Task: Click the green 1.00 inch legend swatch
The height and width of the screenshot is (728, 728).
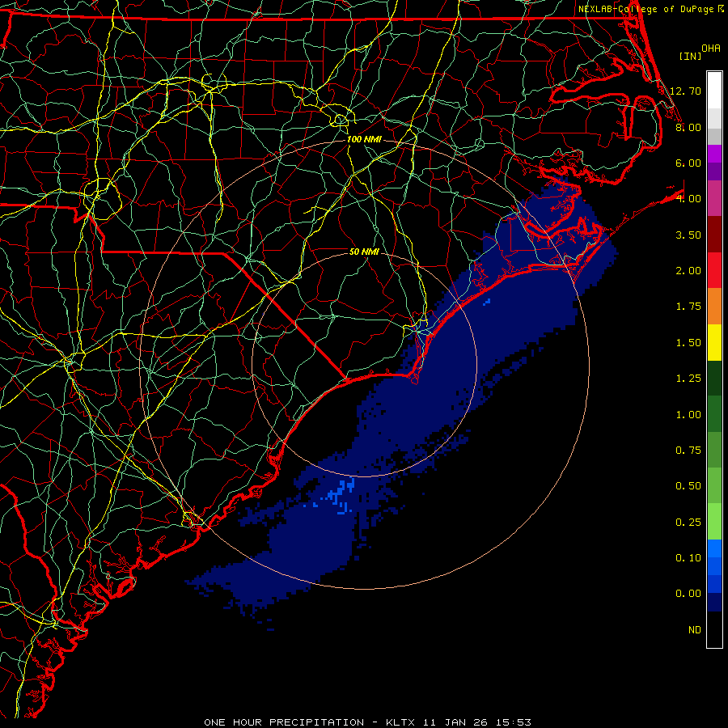Action: (714, 414)
